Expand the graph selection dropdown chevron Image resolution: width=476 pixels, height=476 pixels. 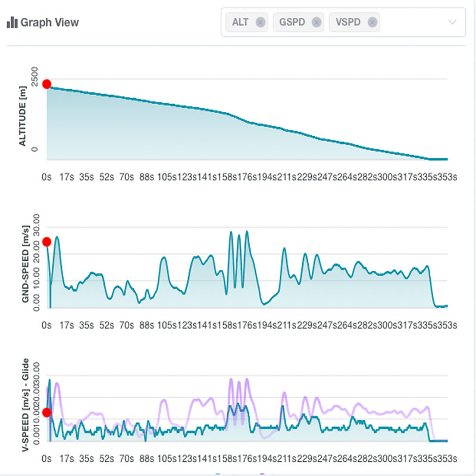click(x=452, y=23)
